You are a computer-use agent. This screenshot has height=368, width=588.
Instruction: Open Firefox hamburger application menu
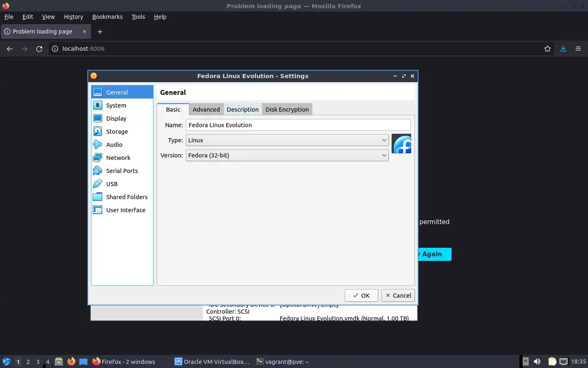(578, 49)
